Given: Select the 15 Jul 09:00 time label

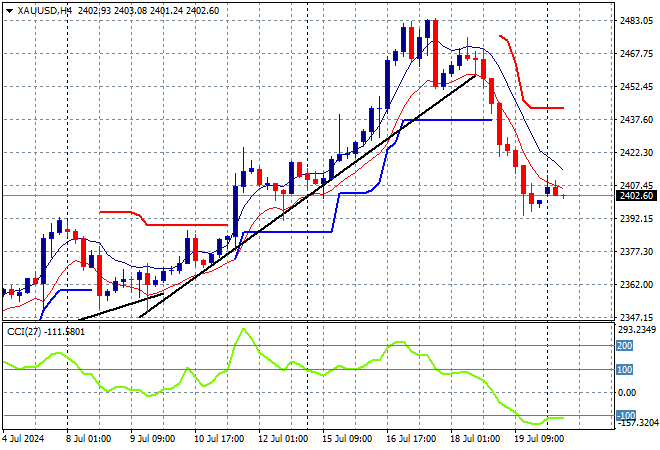Looking at the screenshot, I should click(347, 439).
